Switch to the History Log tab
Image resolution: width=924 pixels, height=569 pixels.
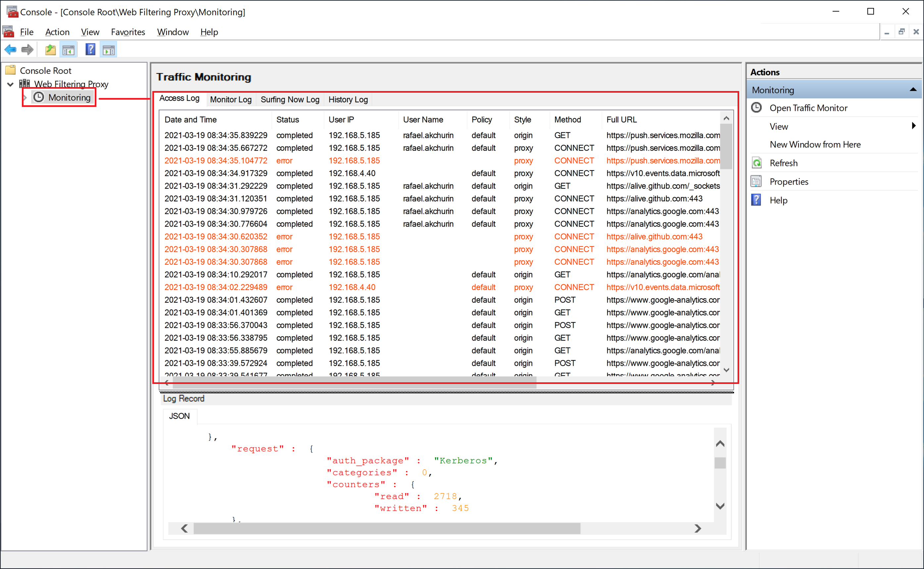[348, 99]
